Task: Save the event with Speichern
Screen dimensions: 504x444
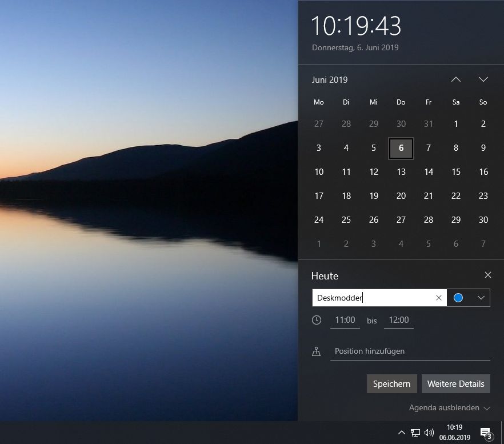Action: pos(391,384)
